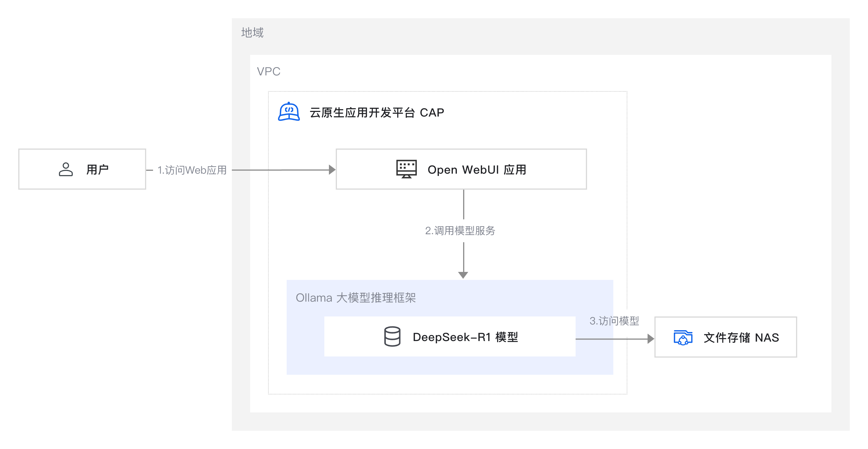Click the NAS file storage folder icon
Viewport: 868px width, 449px height.
[x=683, y=337]
